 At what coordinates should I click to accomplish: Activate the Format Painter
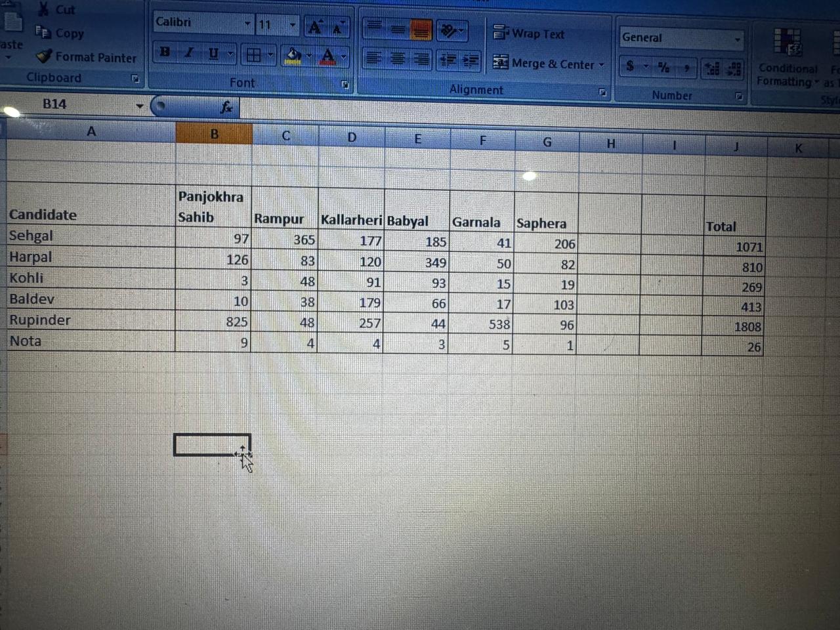click(86, 57)
